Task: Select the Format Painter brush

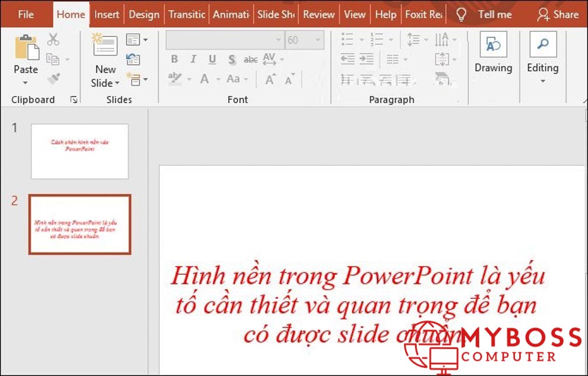Action: pos(54,78)
